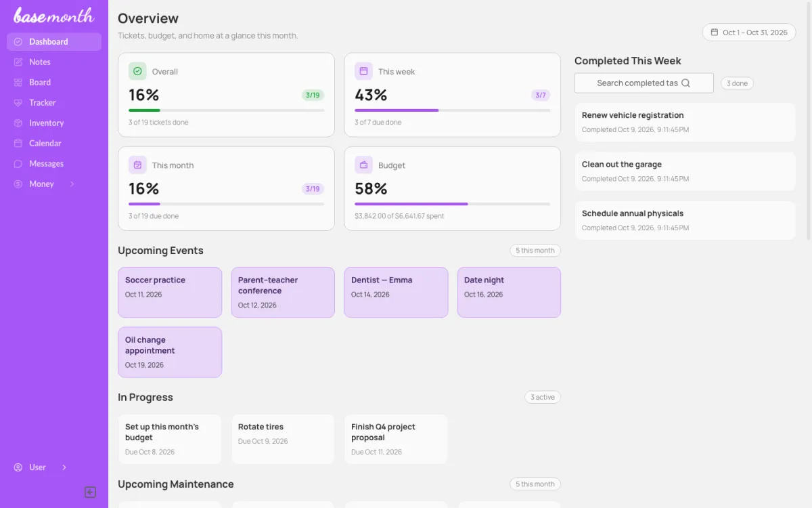Click the User profile icon
The image size is (812, 508).
pos(18,467)
